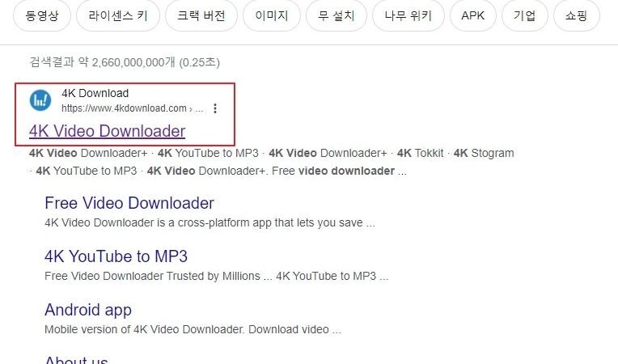This screenshot has height=364, width=618.
Task: Open the 4K Video Downloader result link
Action: coord(108,131)
